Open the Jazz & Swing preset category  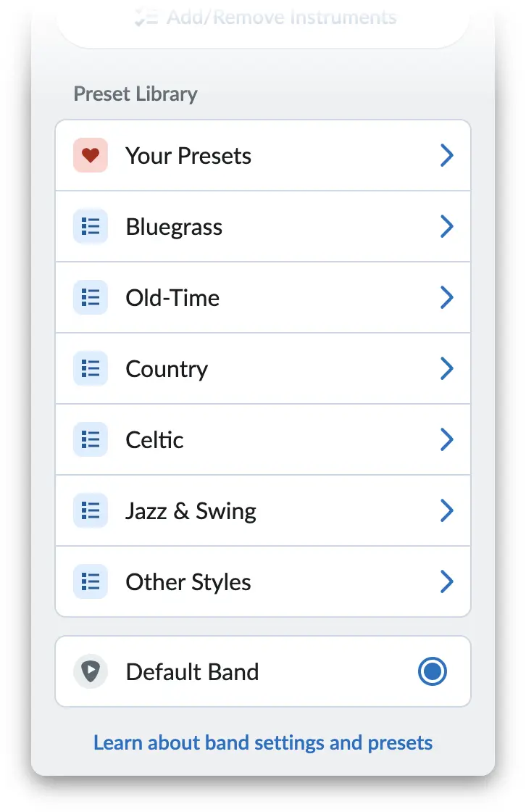pos(191,511)
